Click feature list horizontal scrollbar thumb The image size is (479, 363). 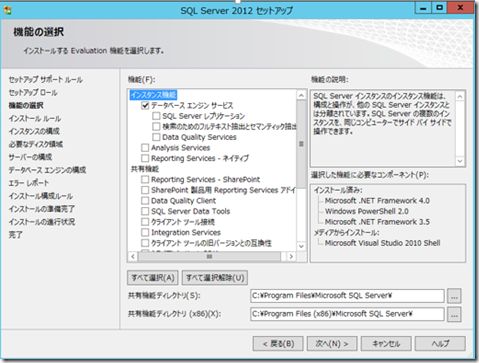(209, 256)
